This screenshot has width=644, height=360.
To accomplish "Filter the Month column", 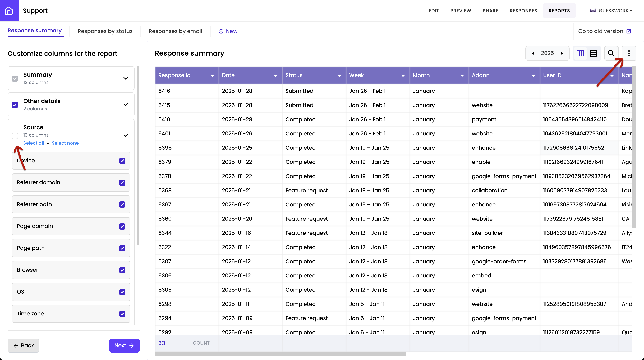I will pyautogui.click(x=462, y=75).
